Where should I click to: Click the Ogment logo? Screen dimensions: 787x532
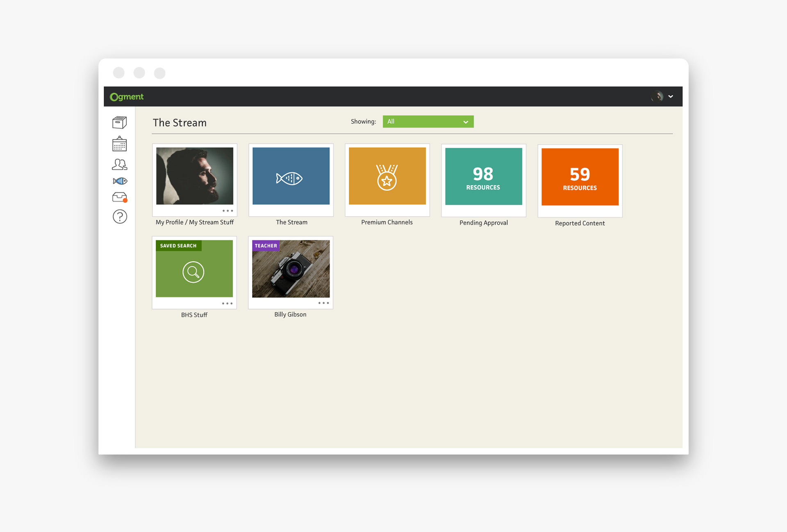click(127, 97)
